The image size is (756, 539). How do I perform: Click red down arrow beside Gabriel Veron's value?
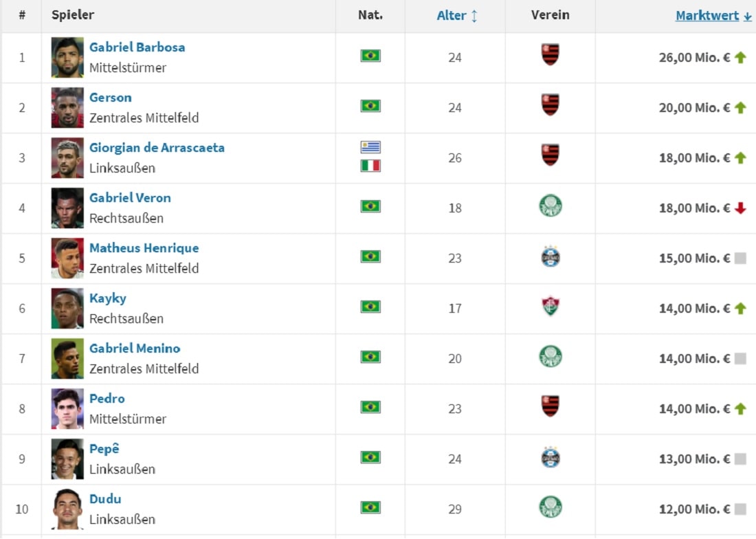(740, 208)
